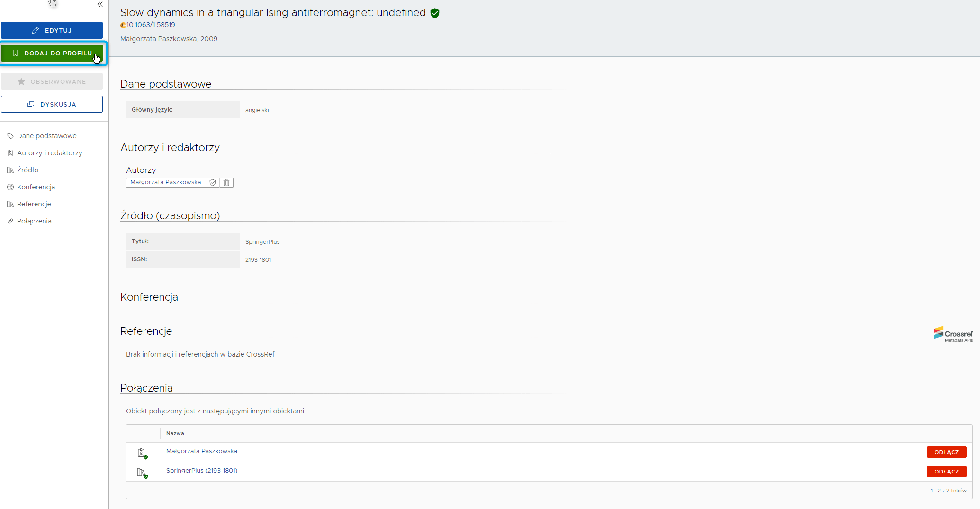Click Małgorzata Paszkowska author tag
Image resolution: width=980 pixels, height=509 pixels.
[165, 182]
